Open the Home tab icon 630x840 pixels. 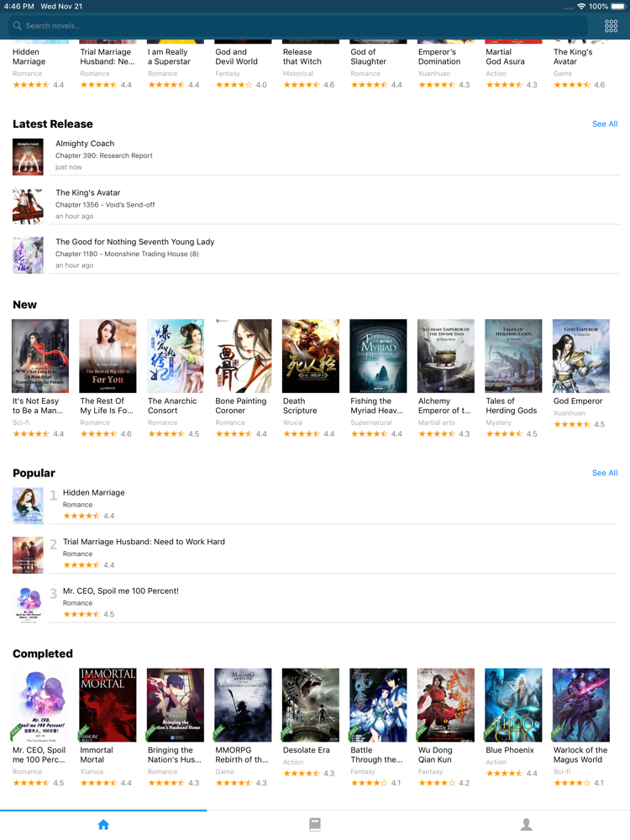coord(103,825)
